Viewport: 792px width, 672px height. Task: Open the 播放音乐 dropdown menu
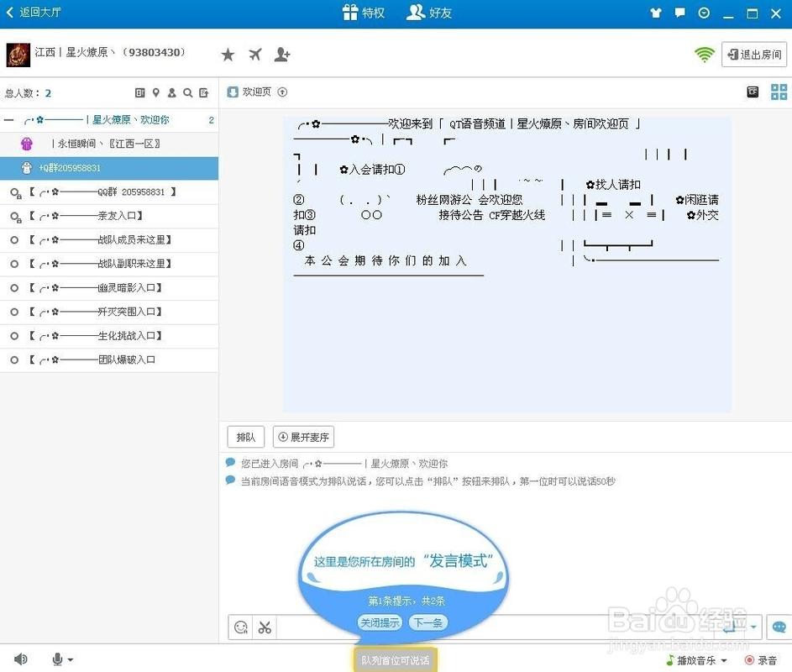click(723, 661)
